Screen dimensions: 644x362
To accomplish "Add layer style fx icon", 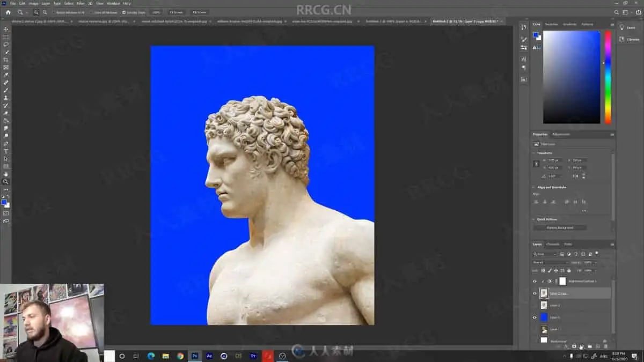I will 566,346.
